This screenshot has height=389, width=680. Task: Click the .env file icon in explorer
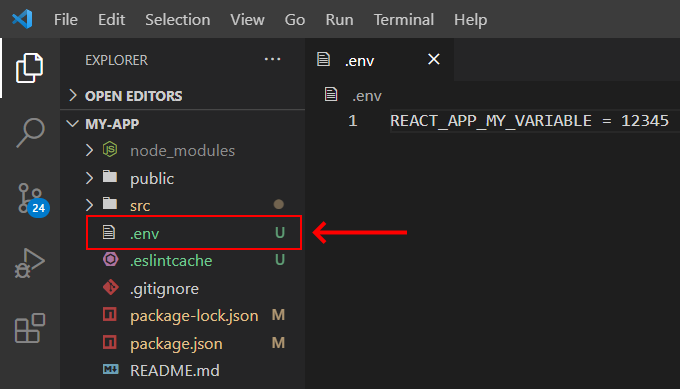point(109,232)
